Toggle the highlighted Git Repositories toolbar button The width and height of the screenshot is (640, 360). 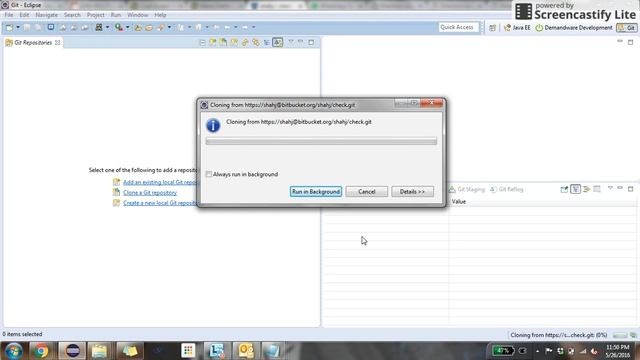[278, 42]
